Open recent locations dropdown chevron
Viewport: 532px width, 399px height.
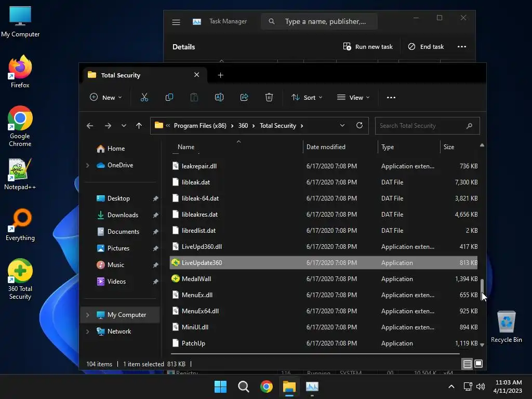(x=124, y=126)
